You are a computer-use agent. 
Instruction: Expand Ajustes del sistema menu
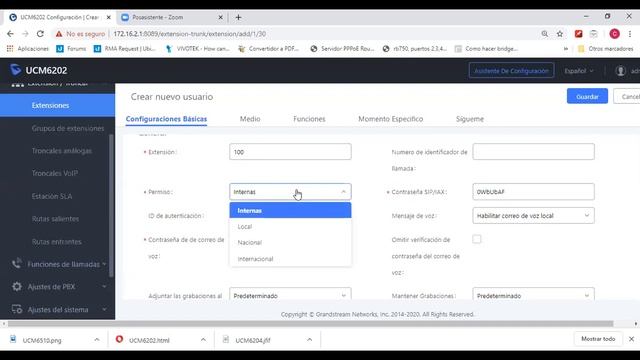point(59,309)
